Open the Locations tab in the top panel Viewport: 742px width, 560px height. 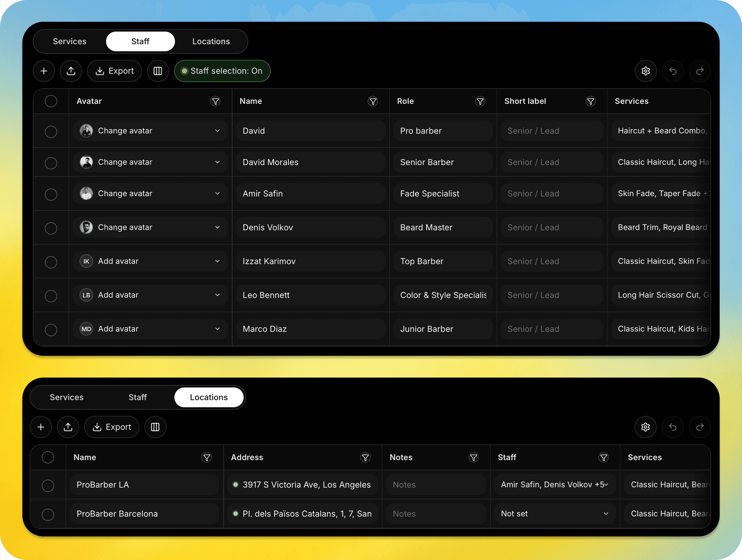tap(211, 41)
